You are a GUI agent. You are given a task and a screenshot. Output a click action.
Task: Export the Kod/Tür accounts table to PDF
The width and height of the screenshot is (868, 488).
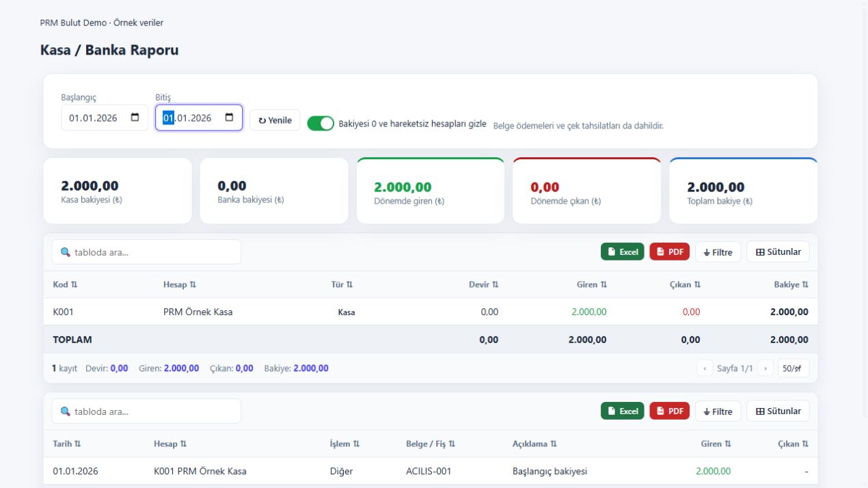pyautogui.click(x=670, y=252)
